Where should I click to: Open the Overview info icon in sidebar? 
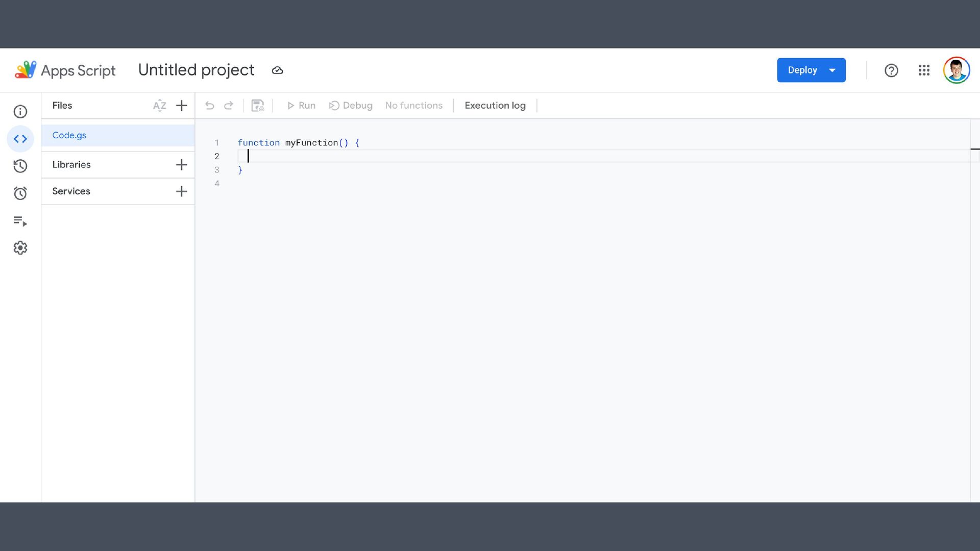coord(20,112)
